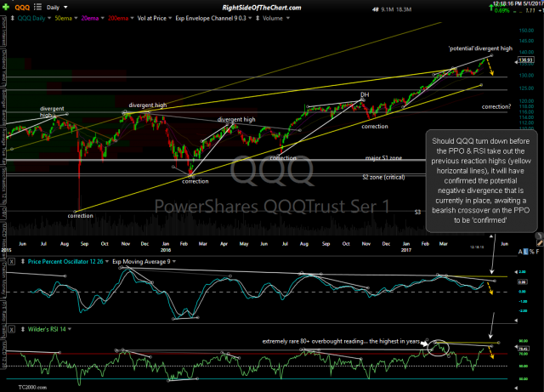Screen dimensions: 544x392
Task: Click the green up-arrow price change indicator
Action: click(x=491, y=8)
